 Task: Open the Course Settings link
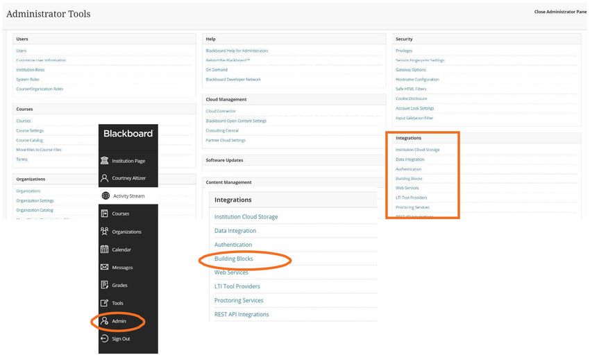30,130
